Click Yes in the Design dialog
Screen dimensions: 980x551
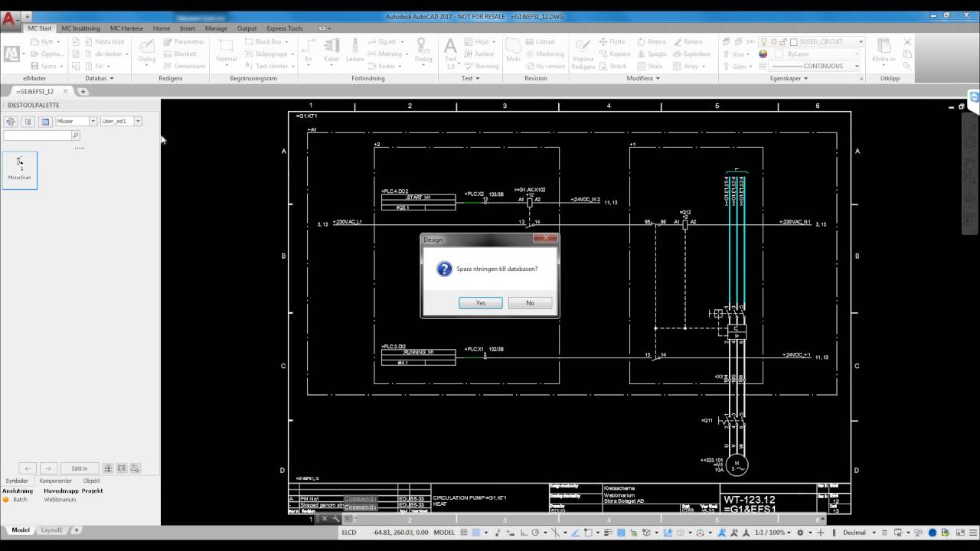point(480,303)
